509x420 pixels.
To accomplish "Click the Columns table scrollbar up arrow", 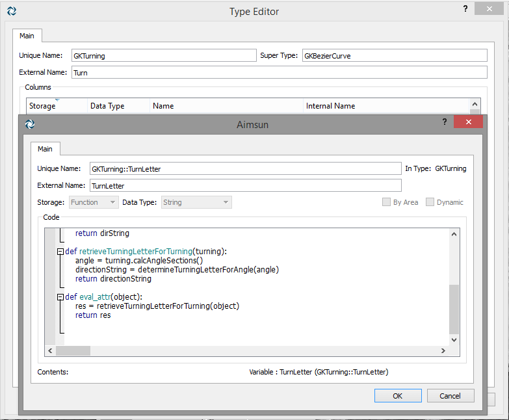I will (x=475, y=104).
